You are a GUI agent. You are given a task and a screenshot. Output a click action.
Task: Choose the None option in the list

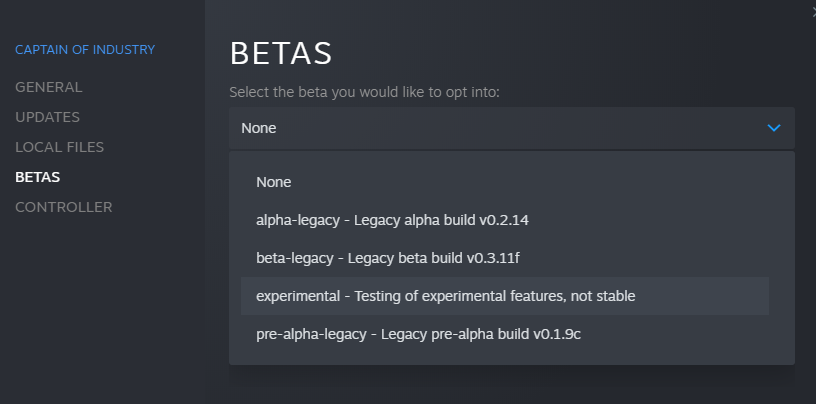click(x=504, y=182)
